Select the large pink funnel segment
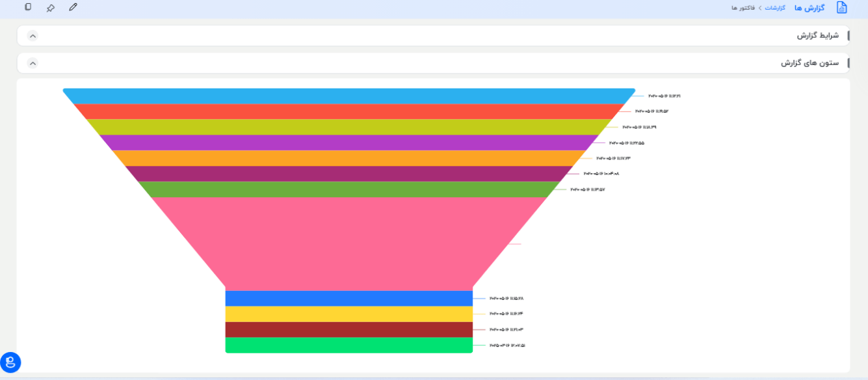 349,243
